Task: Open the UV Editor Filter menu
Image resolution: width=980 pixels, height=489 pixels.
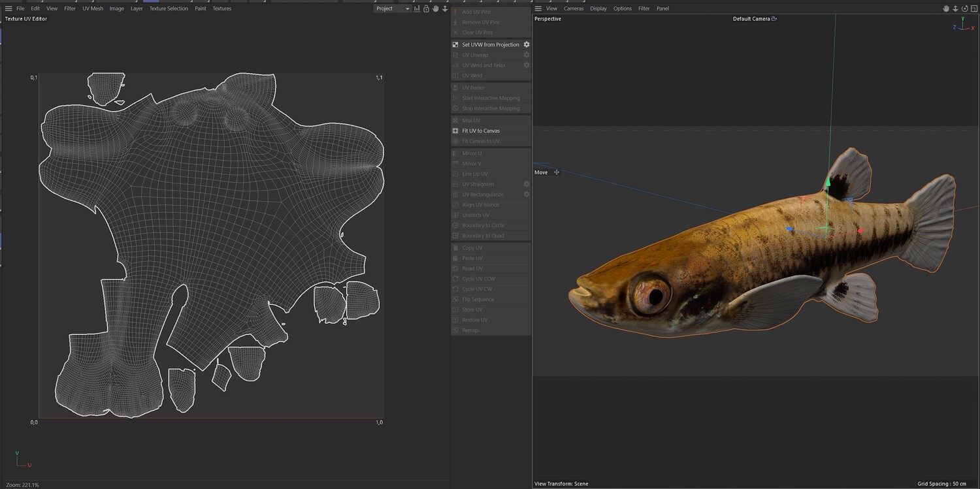Action: pyautogui.click(x=70, y=8)
